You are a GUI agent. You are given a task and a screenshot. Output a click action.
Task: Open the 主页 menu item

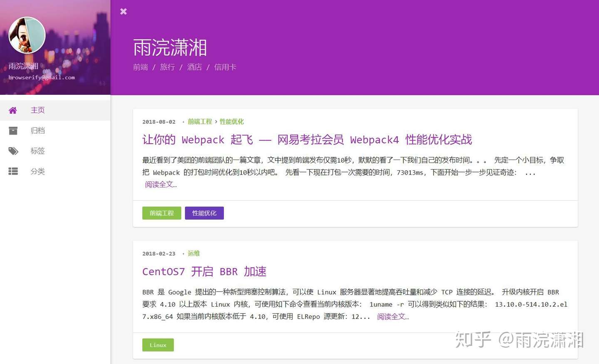tap(55, 110)
